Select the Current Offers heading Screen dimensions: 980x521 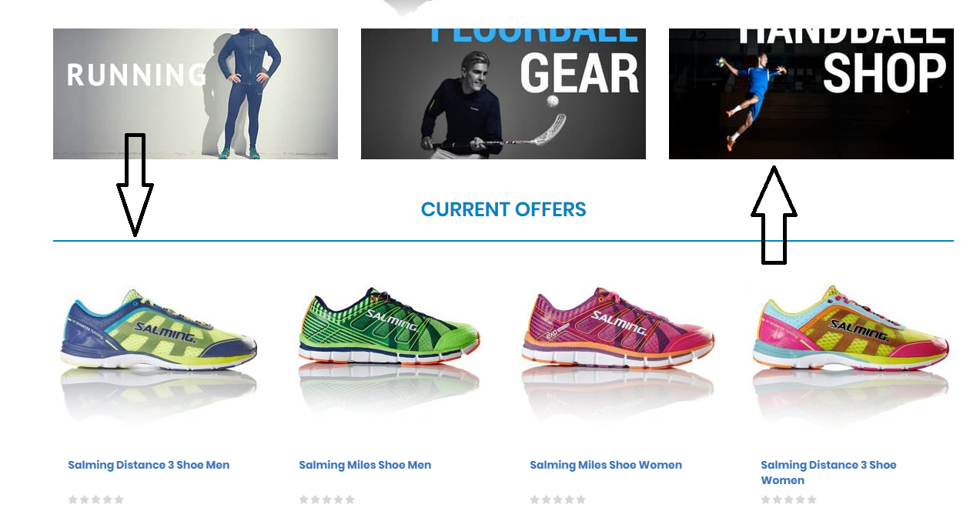[503, 209]
